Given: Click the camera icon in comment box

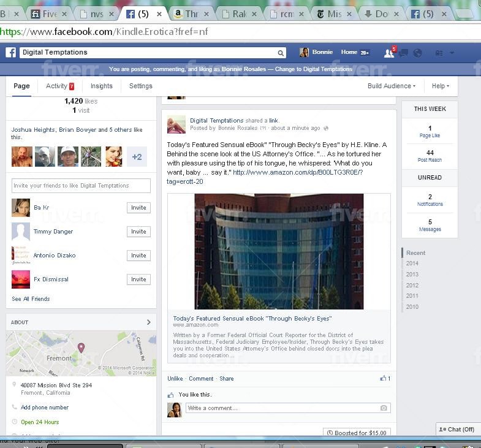Looking at the screenshot, I should (384, 408).
